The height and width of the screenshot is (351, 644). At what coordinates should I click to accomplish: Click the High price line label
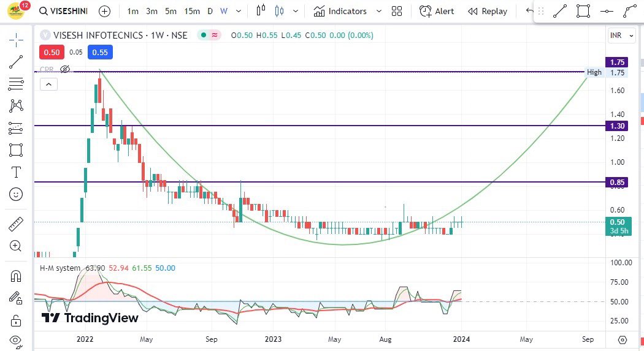pos(594,72)
